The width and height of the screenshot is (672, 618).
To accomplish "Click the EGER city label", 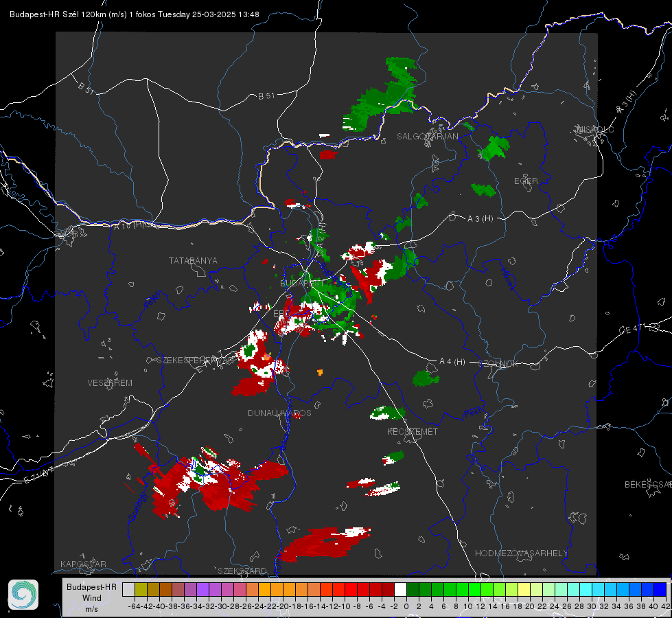I will pyautogui.click(x=526, y=181).
